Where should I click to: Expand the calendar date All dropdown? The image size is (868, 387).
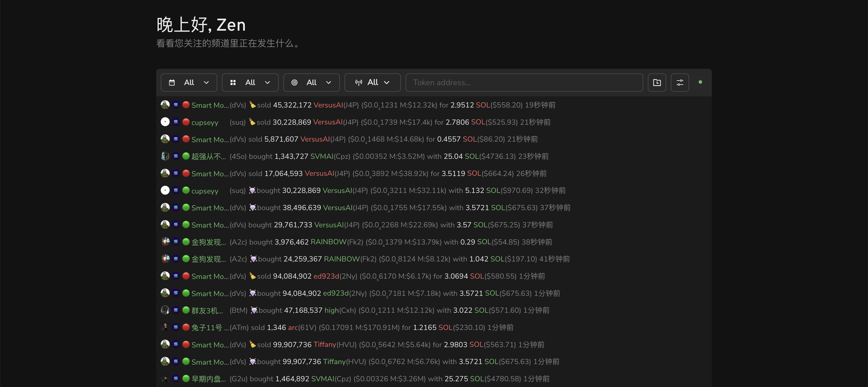tap(189, 83)
